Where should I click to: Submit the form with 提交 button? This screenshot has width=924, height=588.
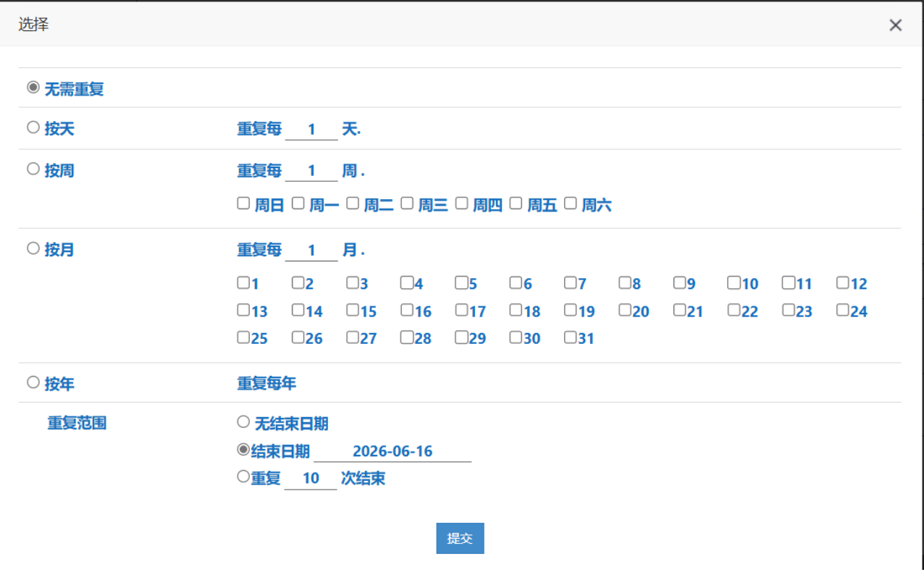click(x=460, y=538)
